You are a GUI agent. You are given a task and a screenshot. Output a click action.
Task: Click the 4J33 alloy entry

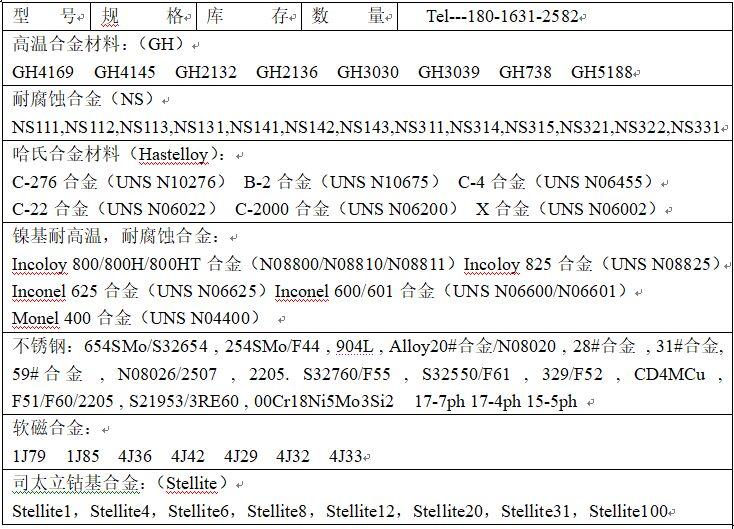(x=345, y=456)
